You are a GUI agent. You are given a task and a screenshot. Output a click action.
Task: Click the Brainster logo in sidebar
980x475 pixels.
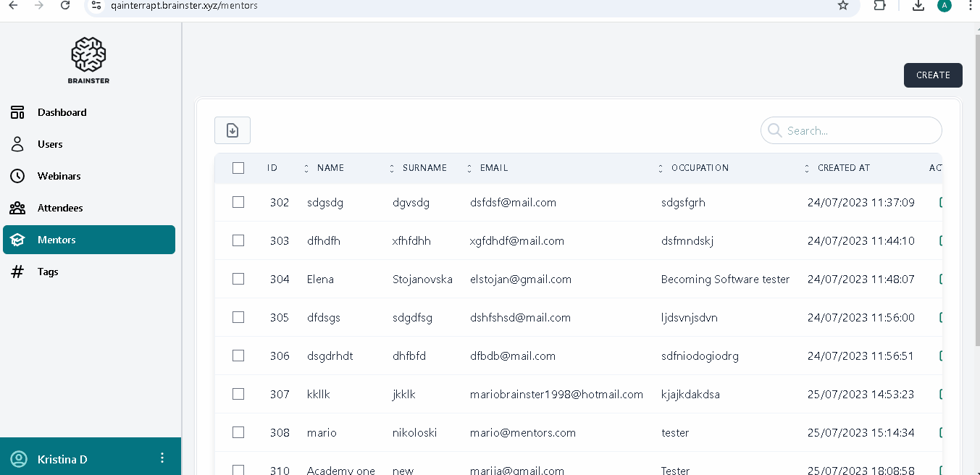pyautogui.click(x=88, y=60)
